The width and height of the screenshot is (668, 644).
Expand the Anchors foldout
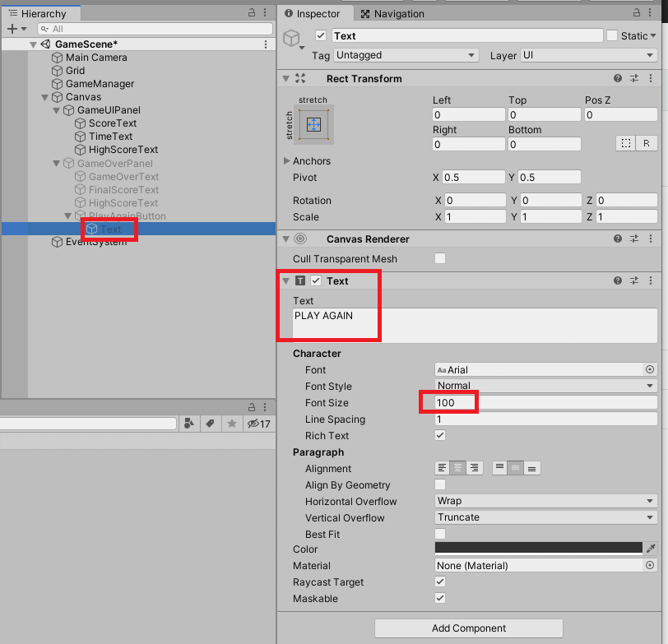287,161
